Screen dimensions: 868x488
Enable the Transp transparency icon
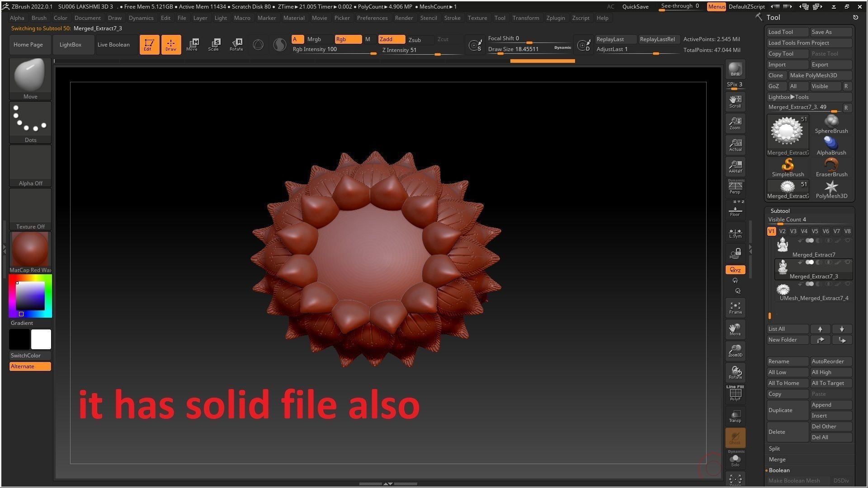pos(735,416)
